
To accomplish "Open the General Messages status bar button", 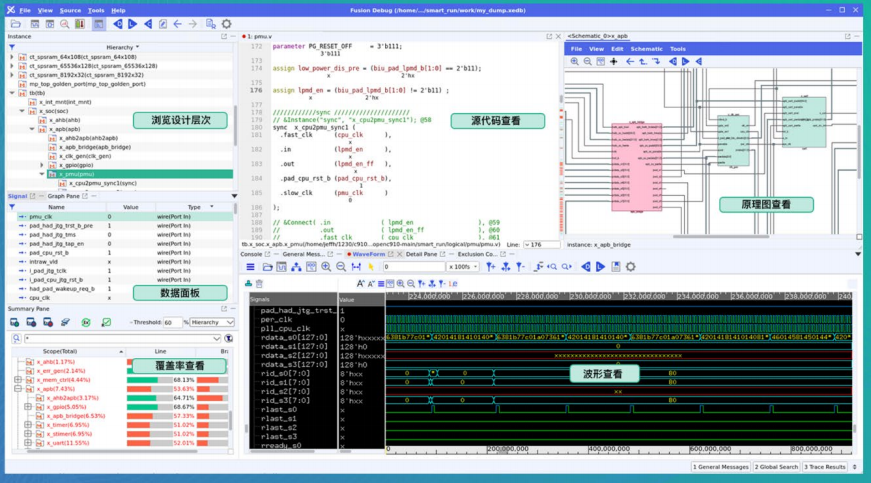I will pyautogui.click(x=721, y=467).
